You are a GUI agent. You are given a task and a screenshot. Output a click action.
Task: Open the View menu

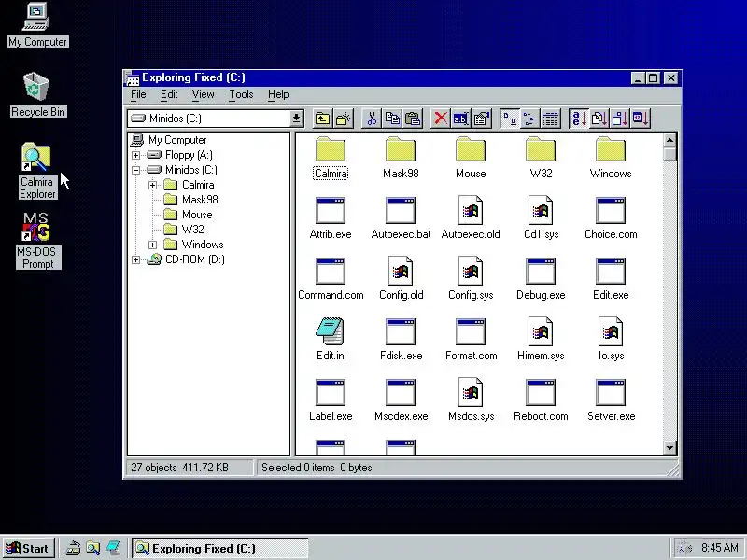click(203, 94)
